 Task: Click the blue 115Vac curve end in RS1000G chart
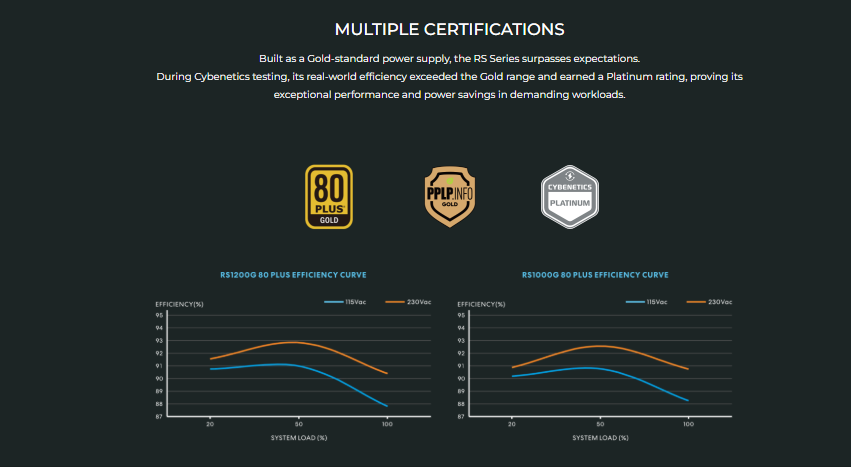[687, 400]
